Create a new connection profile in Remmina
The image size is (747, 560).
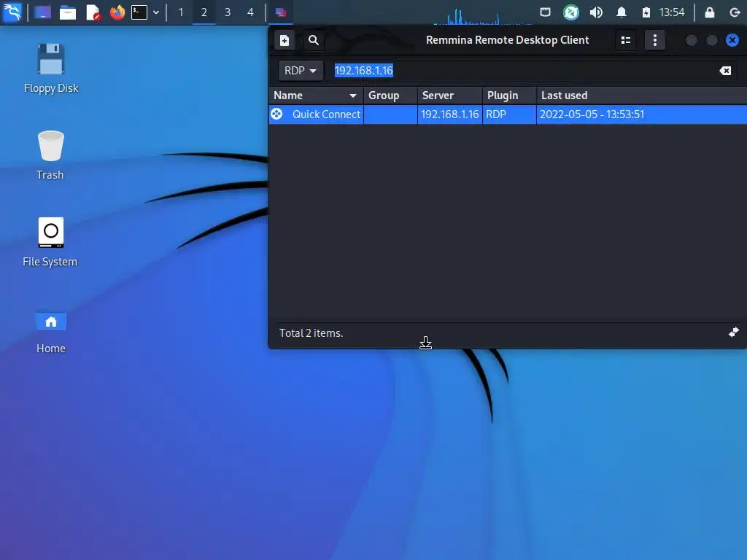285,41
